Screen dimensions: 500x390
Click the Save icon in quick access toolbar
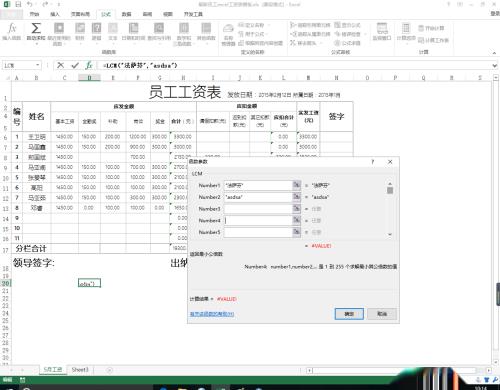[x=18, y=4]
